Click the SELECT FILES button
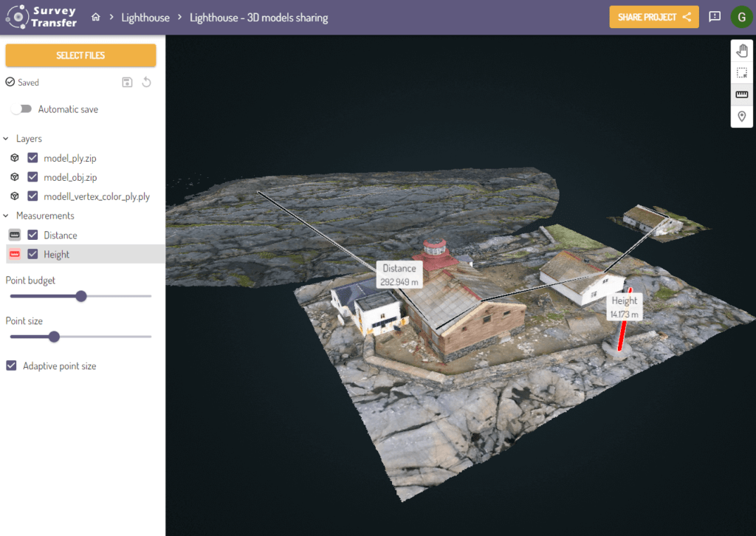756x536 pixels. (80, 55)
